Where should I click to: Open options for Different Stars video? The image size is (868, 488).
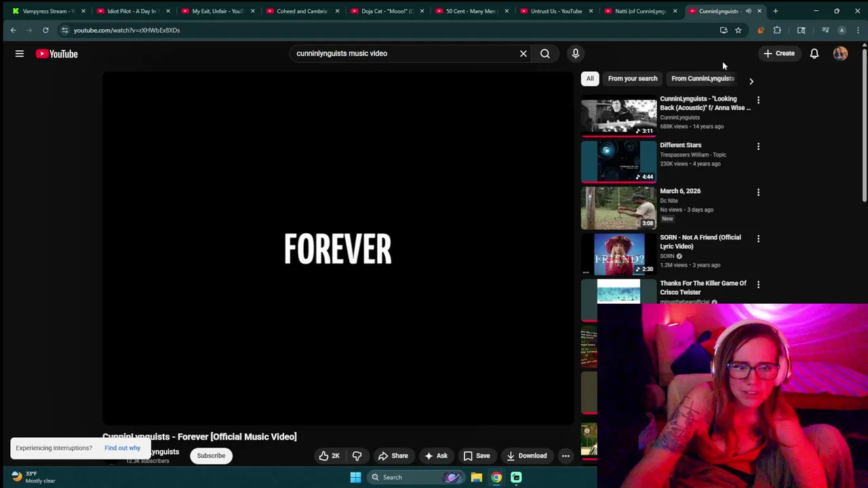[758, 146]
